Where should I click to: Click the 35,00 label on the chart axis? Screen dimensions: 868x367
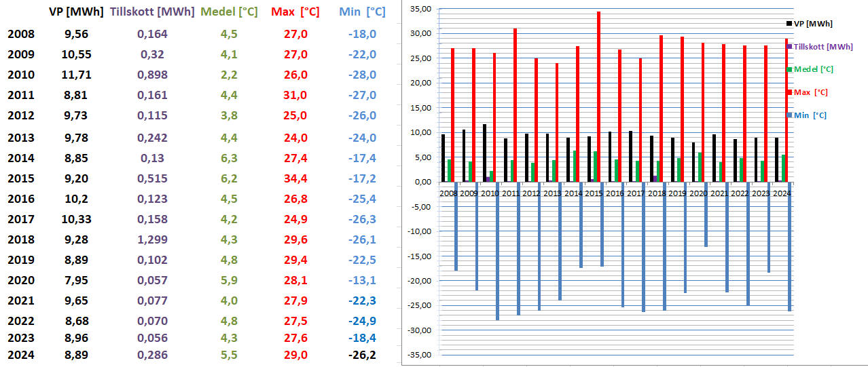coord(420,9)
